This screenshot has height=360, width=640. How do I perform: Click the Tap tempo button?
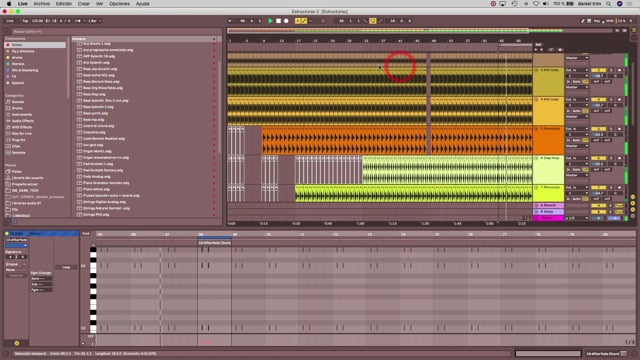[x=25, y=21]
